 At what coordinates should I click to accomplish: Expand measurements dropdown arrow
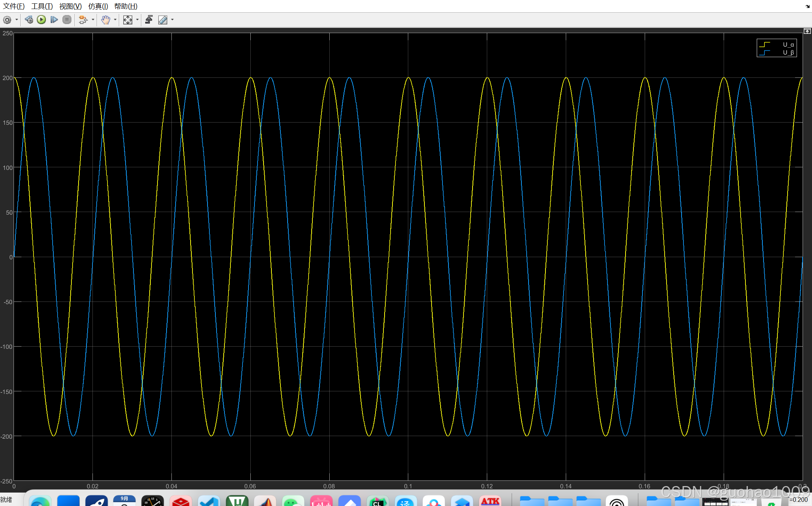click(172, 20)
